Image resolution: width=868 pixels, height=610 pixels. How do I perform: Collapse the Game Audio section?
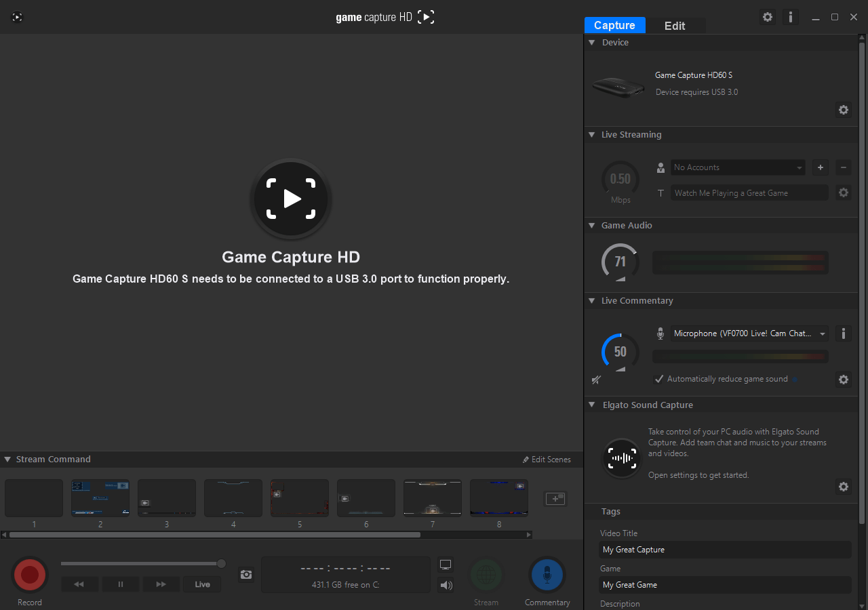[x=591, y=225]
